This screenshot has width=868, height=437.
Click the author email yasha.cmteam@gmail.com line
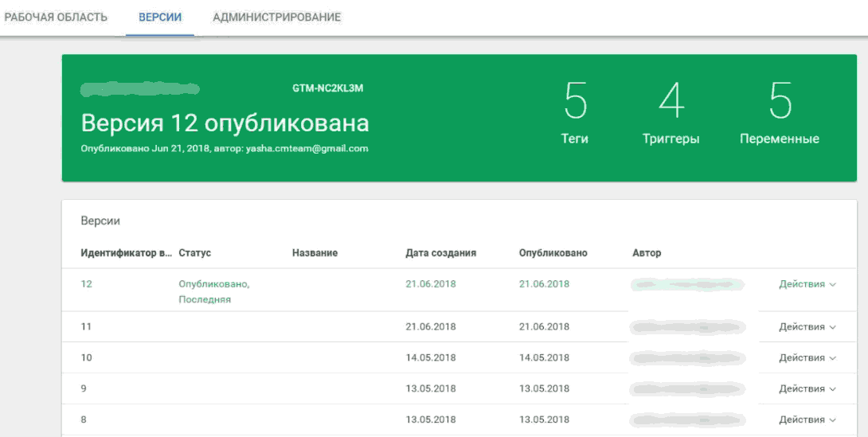(225, 149)
